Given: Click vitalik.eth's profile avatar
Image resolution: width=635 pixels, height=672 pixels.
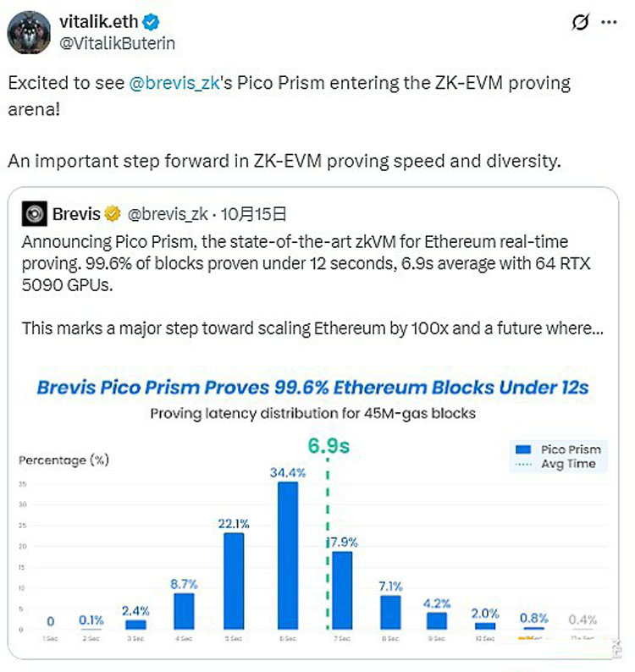Looking at the screenshot, I should pyautogui.click(x=29, y=32).
